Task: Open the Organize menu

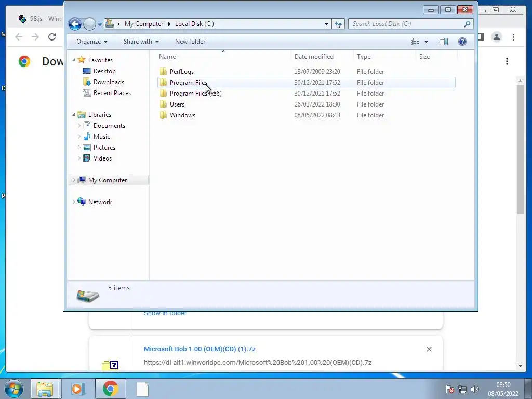Action: coord(92,42)
